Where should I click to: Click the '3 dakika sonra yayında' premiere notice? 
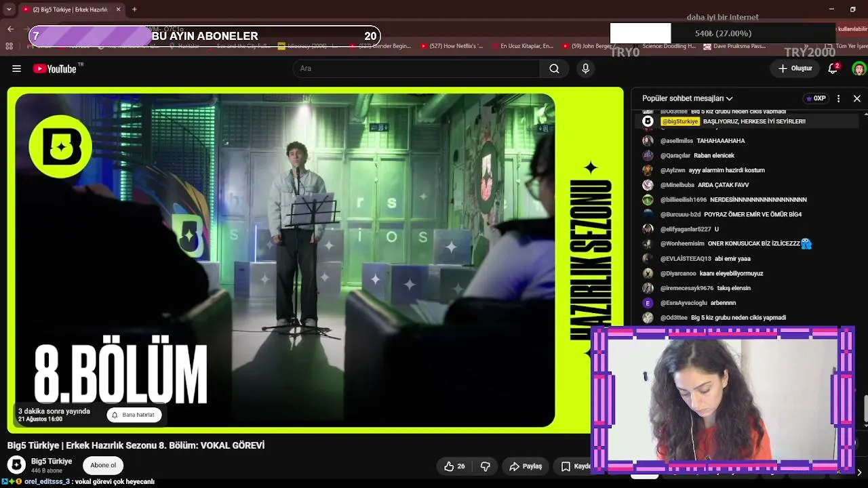pos(54,411)
